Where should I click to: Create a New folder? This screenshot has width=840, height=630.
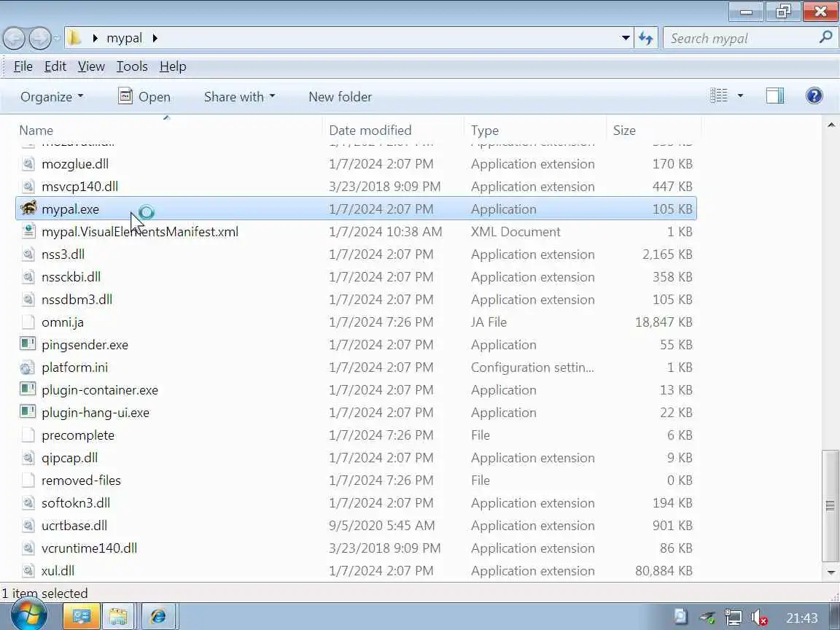[x=341, y=96]
